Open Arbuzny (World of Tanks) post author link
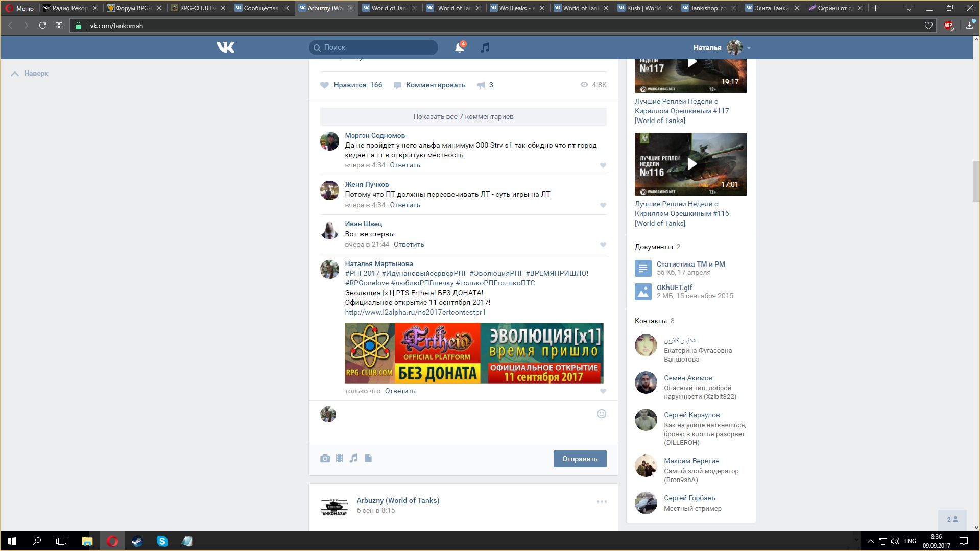The width and height of the screenshot is (980, 551). pos(398,500)
